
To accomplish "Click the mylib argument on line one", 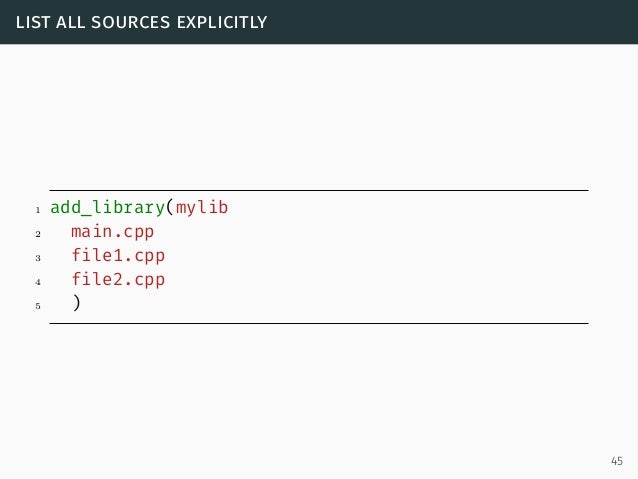I will (202, 208).
